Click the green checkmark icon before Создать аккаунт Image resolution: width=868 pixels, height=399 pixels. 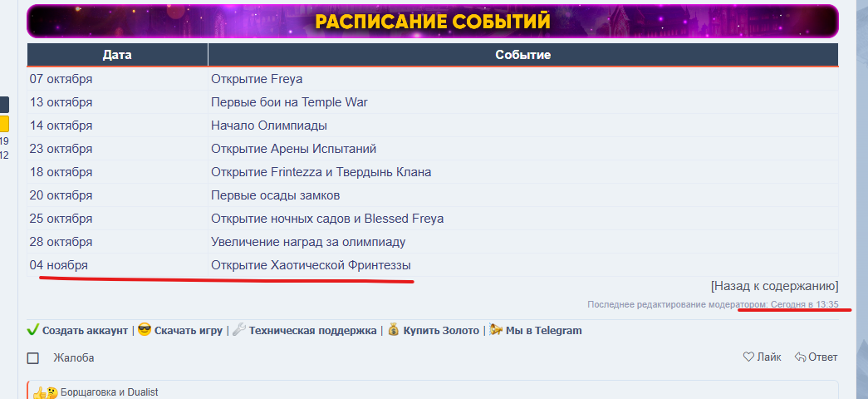coord(33,330)
